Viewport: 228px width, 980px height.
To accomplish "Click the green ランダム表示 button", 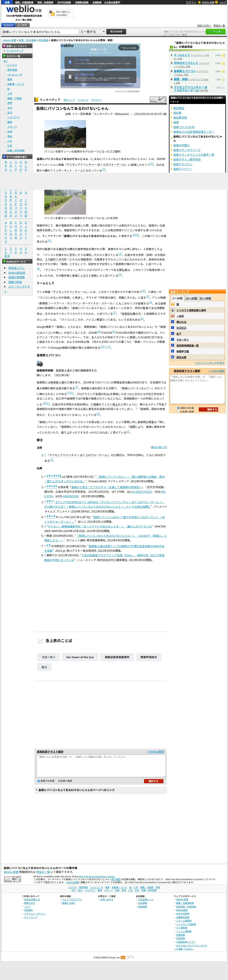I will pos(215,31).
